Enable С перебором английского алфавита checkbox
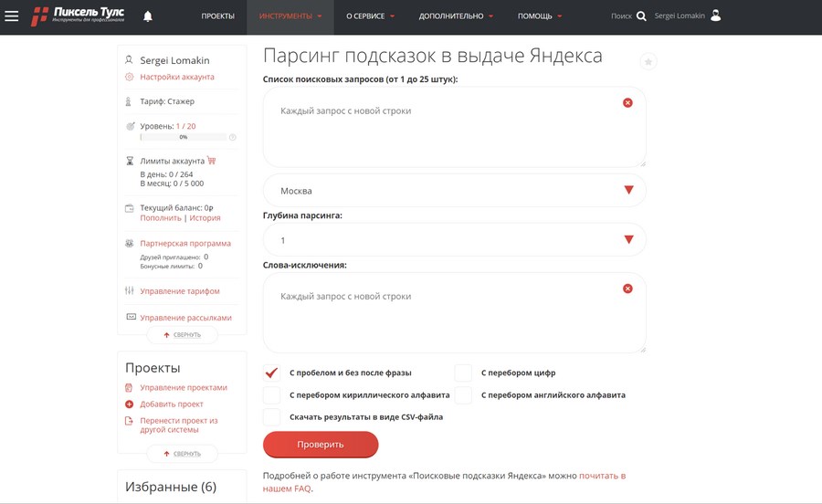Viewport: 822px width, 504px height. (463, 395)
